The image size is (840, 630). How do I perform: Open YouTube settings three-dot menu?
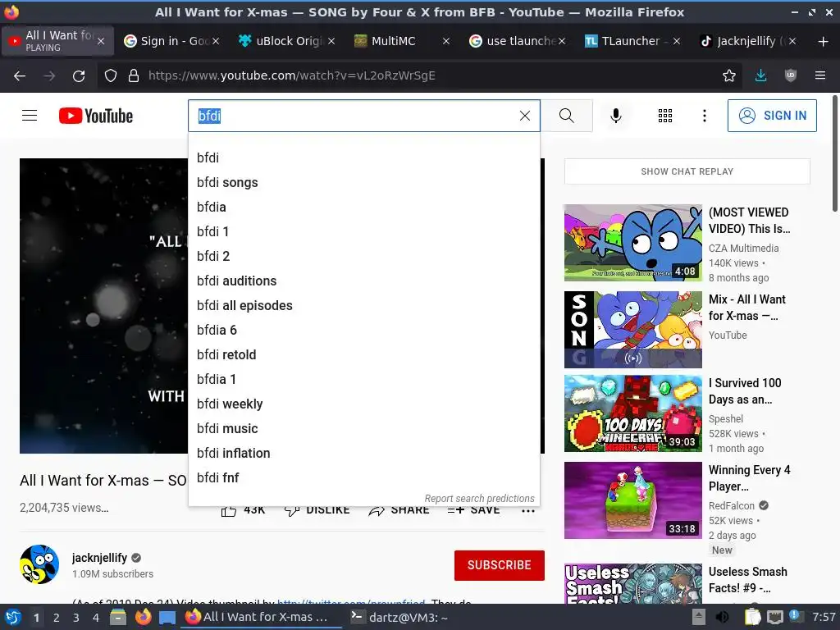(x=705, y=116)
